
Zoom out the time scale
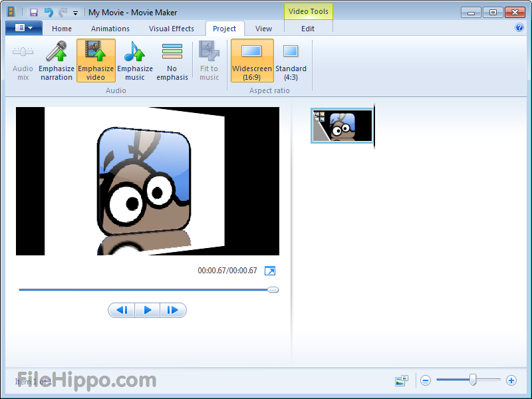[x=426, y=380]
